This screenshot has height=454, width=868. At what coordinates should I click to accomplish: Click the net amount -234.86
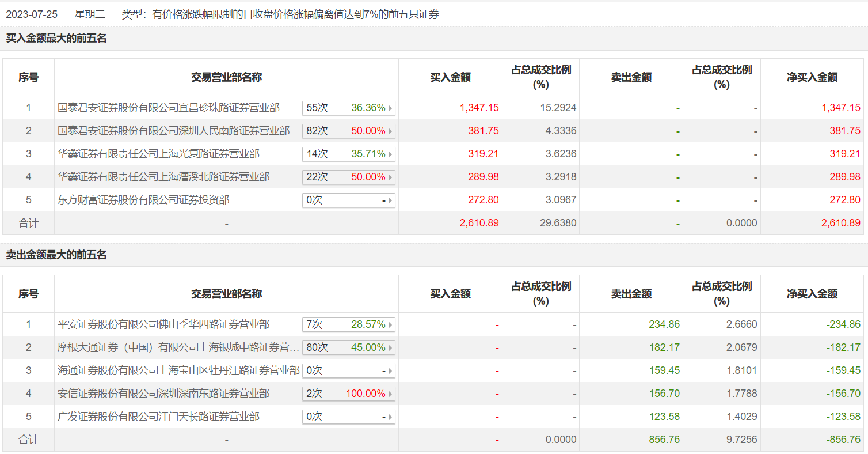coord(843,324)
